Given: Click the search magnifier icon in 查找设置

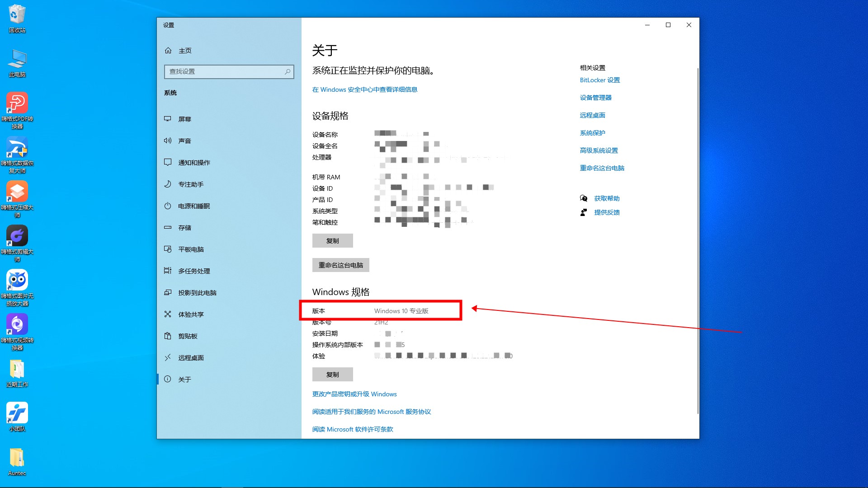Looking at the screenshot, I should click(x=288, y=71).
